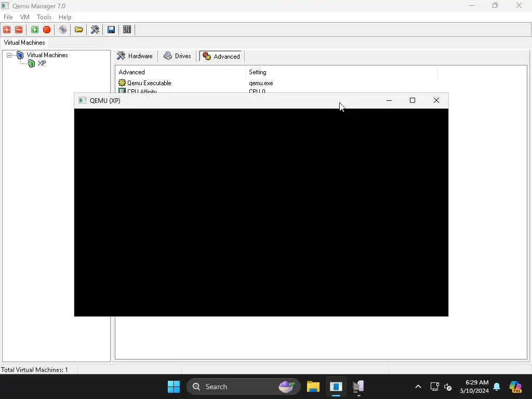This screenshot has height=399, width=532.
Task: Click the Setting column header
Action: pyautogui.click(x=342, y=72)
